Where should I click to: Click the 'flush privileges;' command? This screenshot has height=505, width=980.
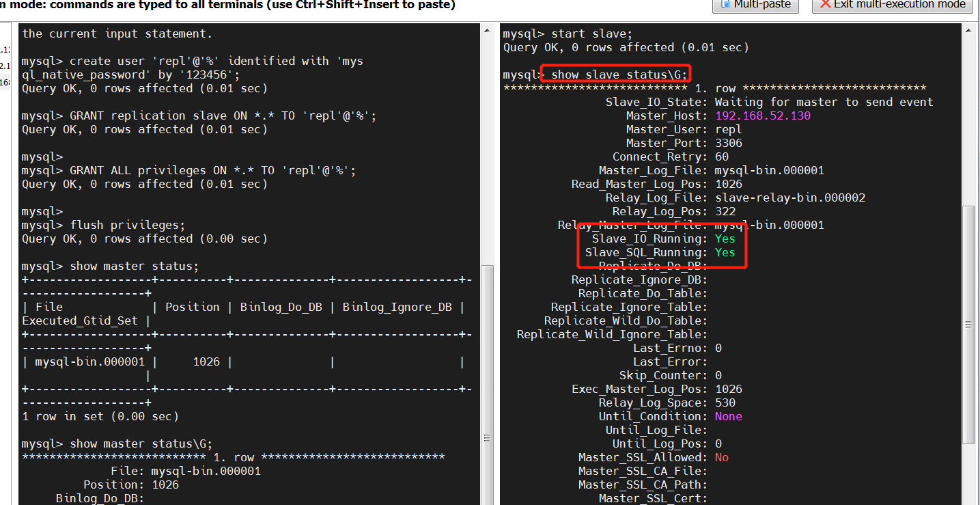click(x=127, y=225)
